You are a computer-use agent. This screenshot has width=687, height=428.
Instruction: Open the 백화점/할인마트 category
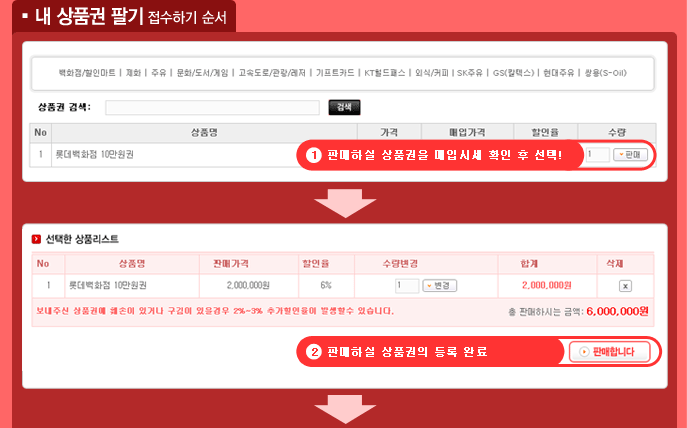point(87,73)
